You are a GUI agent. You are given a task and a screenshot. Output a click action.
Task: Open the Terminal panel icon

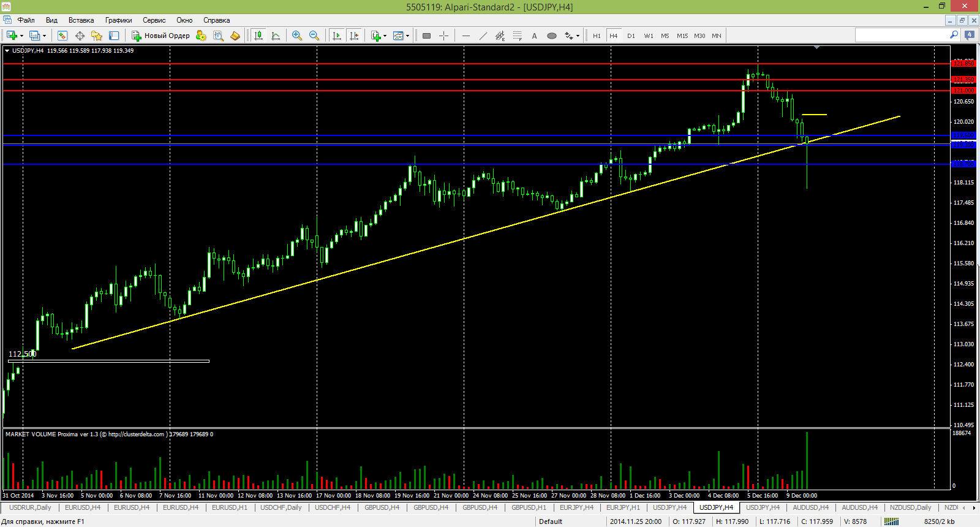pos(114,36)
